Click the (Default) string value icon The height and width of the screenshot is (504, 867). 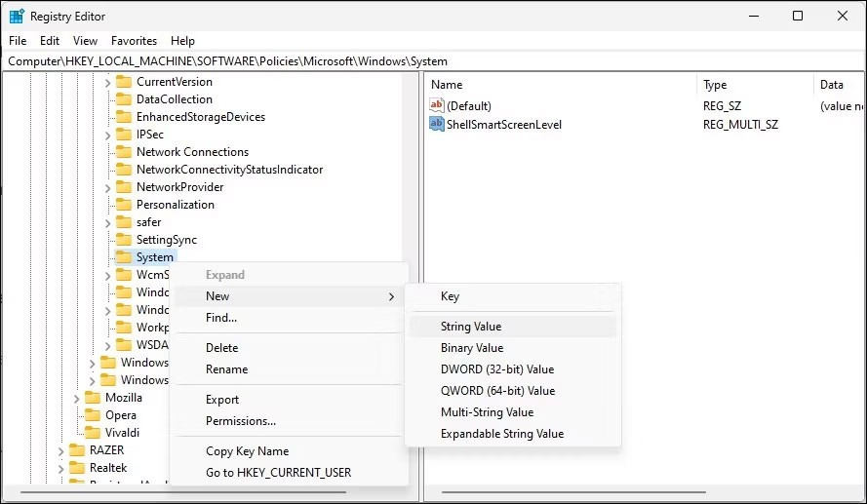[x=437, y=105]
